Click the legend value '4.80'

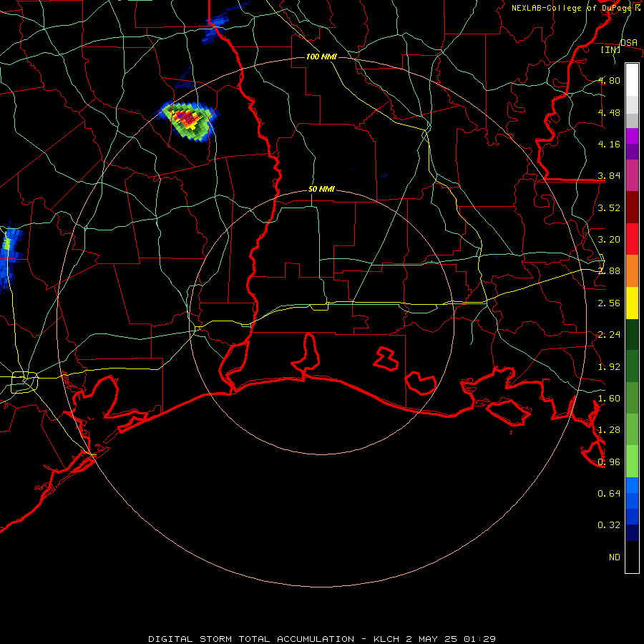[609, 80]
